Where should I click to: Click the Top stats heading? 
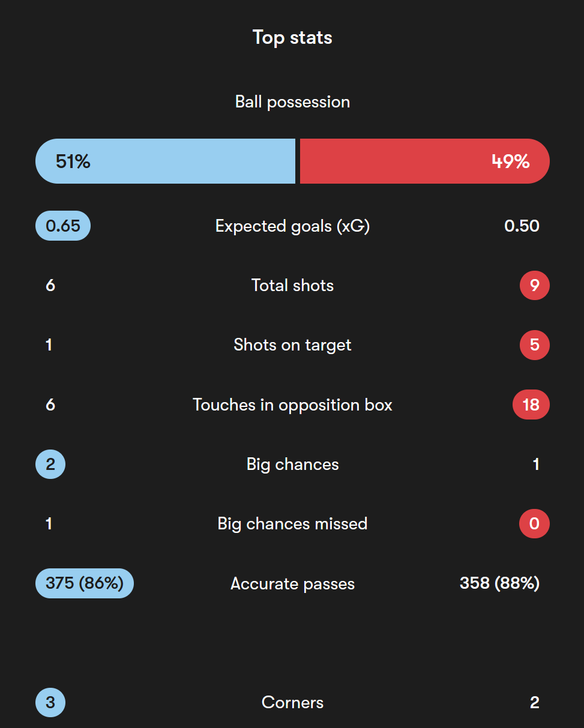click(292, 37)
